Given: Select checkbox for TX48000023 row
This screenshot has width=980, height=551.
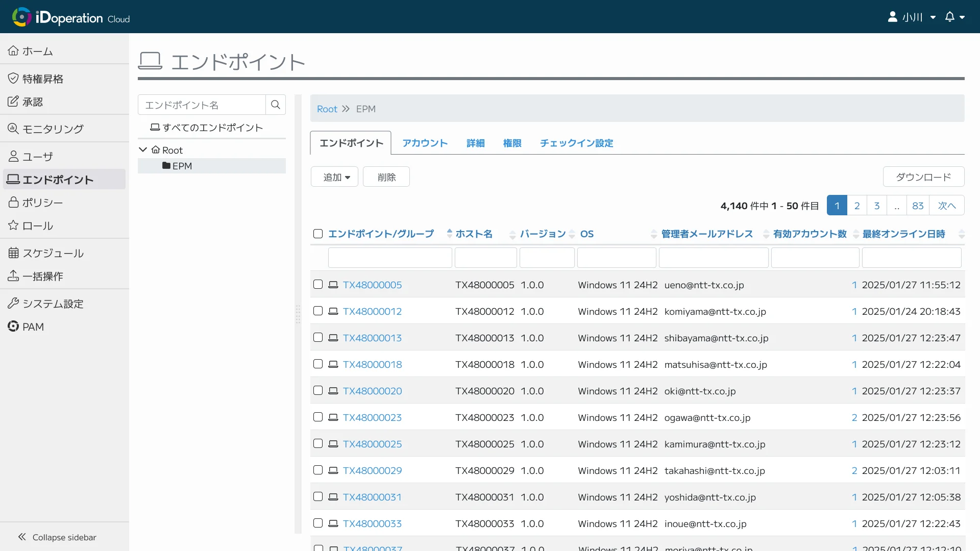Looking at the screenshot, I should point(318,417).
